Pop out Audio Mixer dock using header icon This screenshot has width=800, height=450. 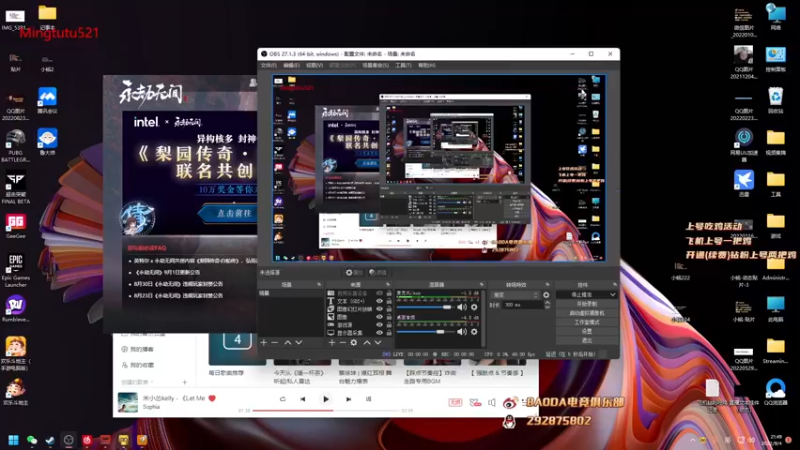pos(481,284)
